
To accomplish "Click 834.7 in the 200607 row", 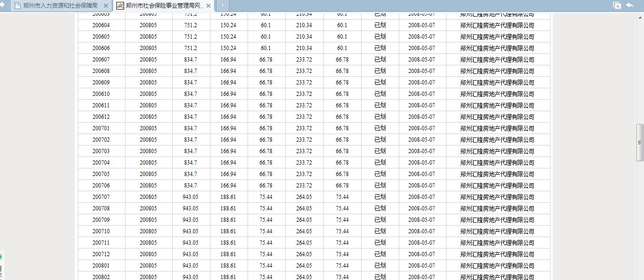I will pos(191,60).
